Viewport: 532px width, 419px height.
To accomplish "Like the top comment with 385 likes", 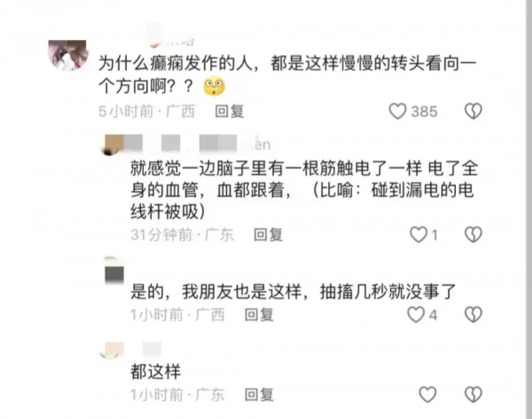I will (397, 111).
